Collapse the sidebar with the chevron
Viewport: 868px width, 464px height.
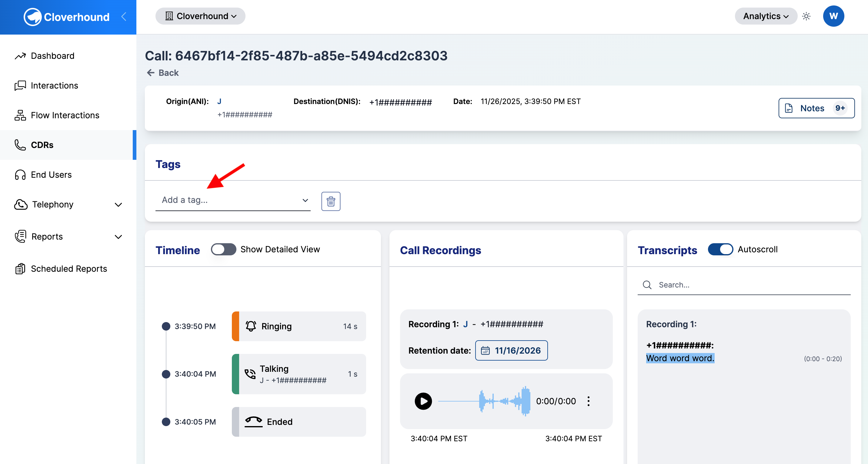coord(124,16)
